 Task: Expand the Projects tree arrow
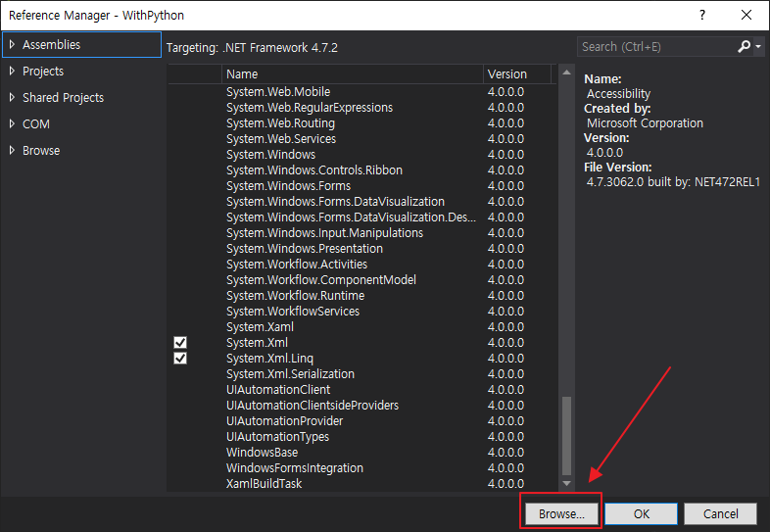point(13,72)
